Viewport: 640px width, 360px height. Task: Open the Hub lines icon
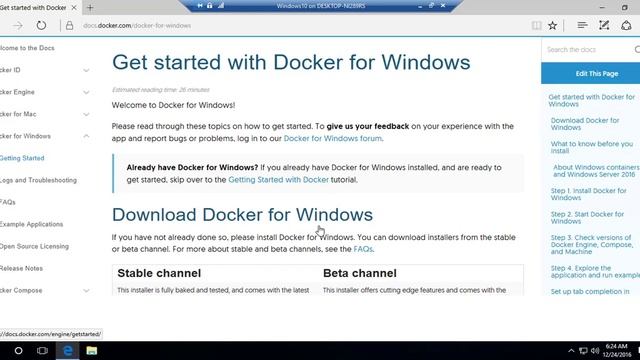click(x=582, y=25)
